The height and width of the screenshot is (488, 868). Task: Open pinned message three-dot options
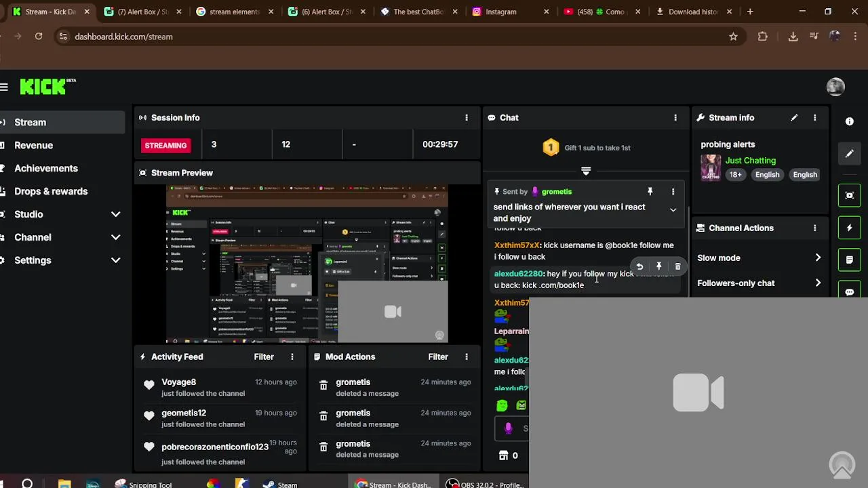(x=673, y=192)
